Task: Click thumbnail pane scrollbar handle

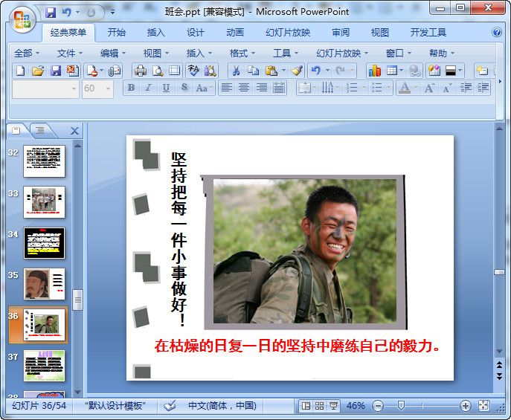Action: 77,300
